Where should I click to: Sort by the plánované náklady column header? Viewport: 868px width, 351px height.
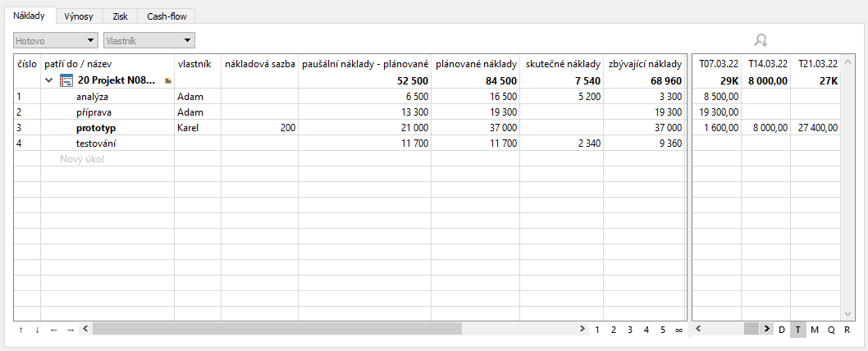coord(476,63)
